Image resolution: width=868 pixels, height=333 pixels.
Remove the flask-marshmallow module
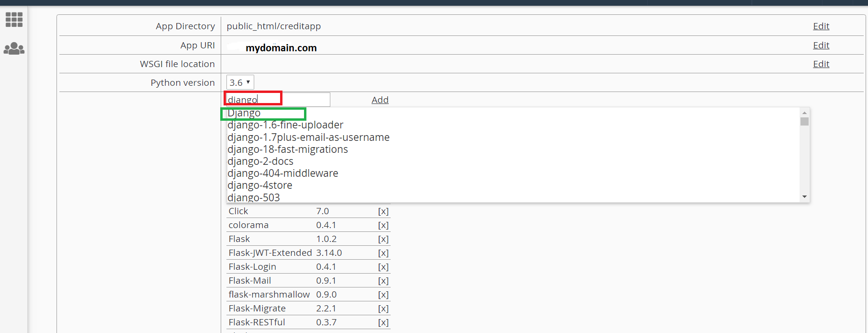pyautogui.click(x=383, y=295)
